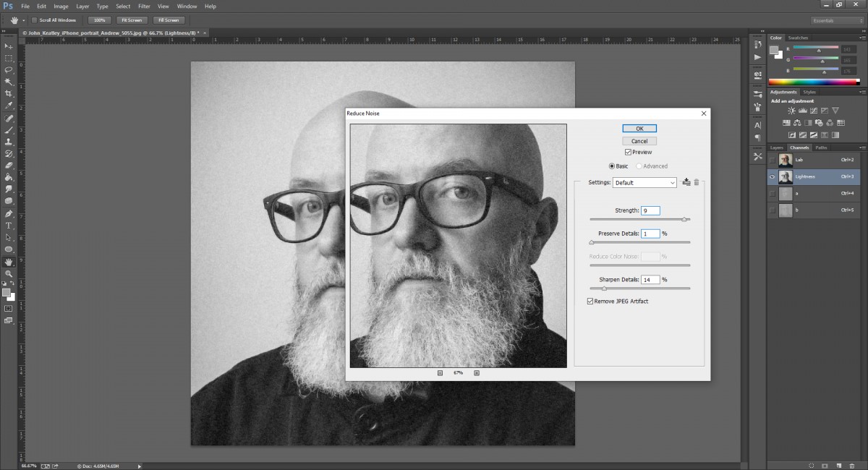
Task: Uncheck the Preview option
Action: click(x=629, y=152)
